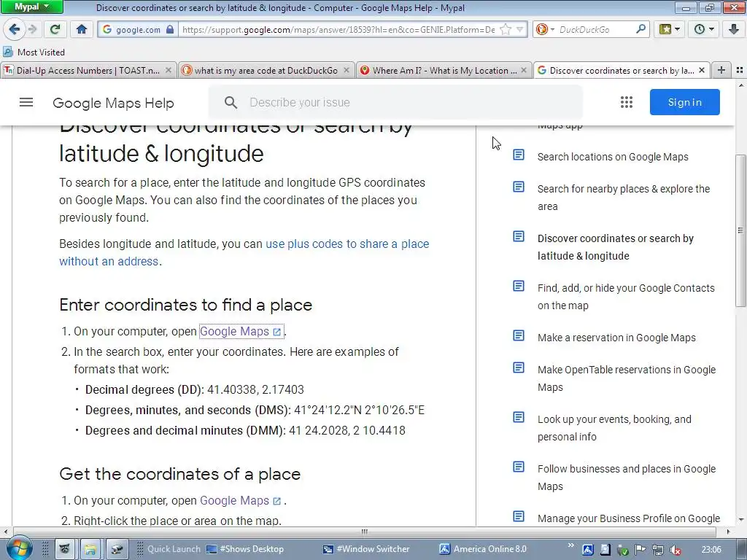This screenshot has height=560, width=747.
Task: Show tab groups grid icon
Action: coord(740,70)
